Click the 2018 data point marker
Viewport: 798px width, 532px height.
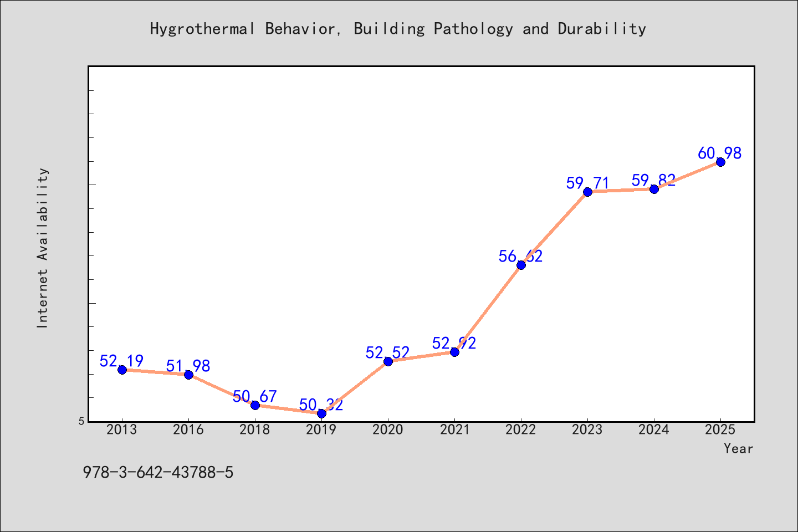point(255,405)
